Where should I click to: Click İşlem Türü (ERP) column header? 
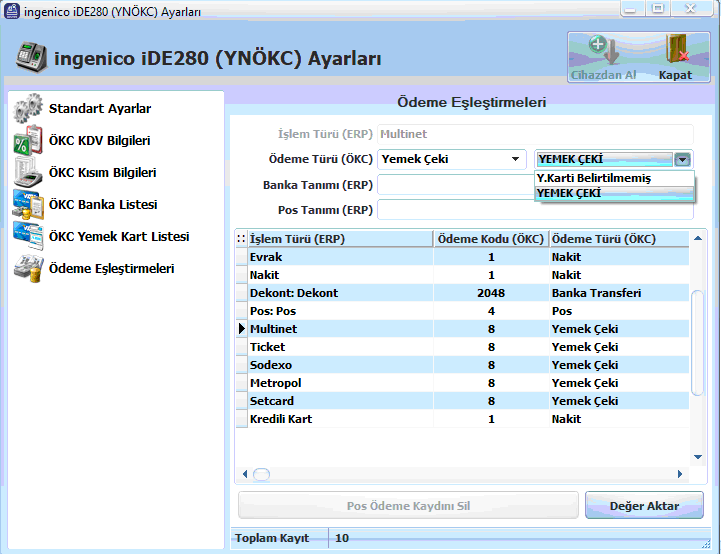pyautogui.click(x=340, y=239)
